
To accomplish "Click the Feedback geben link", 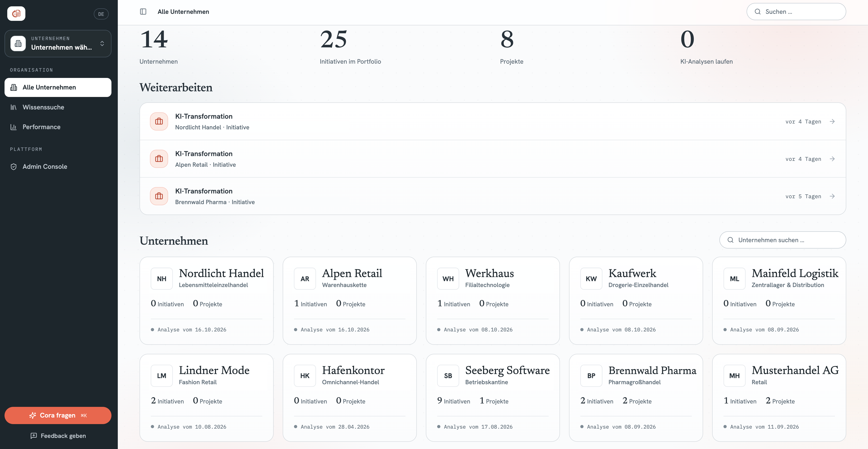I will click(x=58, y=436).
